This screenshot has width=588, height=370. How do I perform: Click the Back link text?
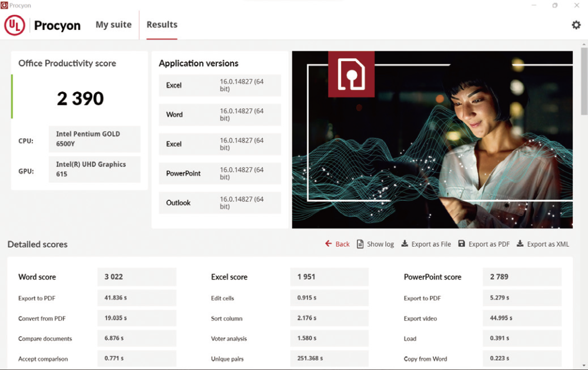342,244
